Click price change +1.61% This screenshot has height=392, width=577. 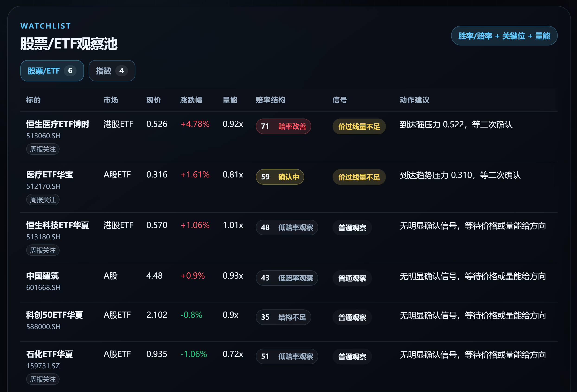point(195,174)
